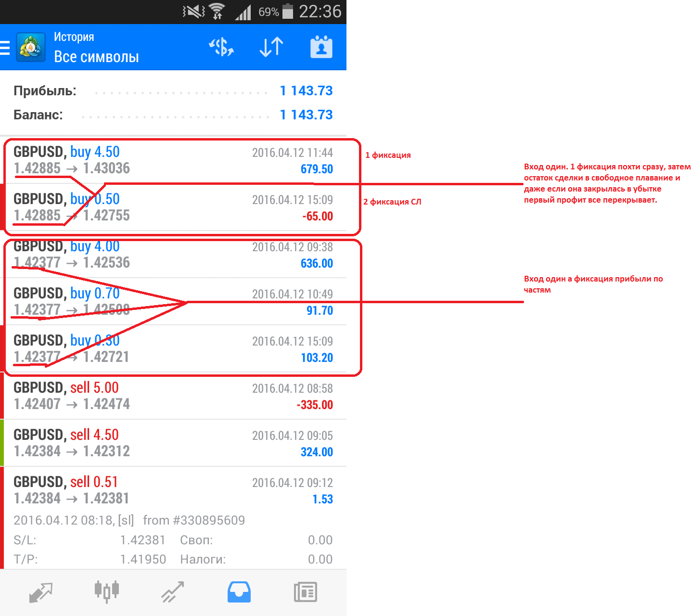
Task: Open the calendar period filter icon
Action: [x=321, y=47]
